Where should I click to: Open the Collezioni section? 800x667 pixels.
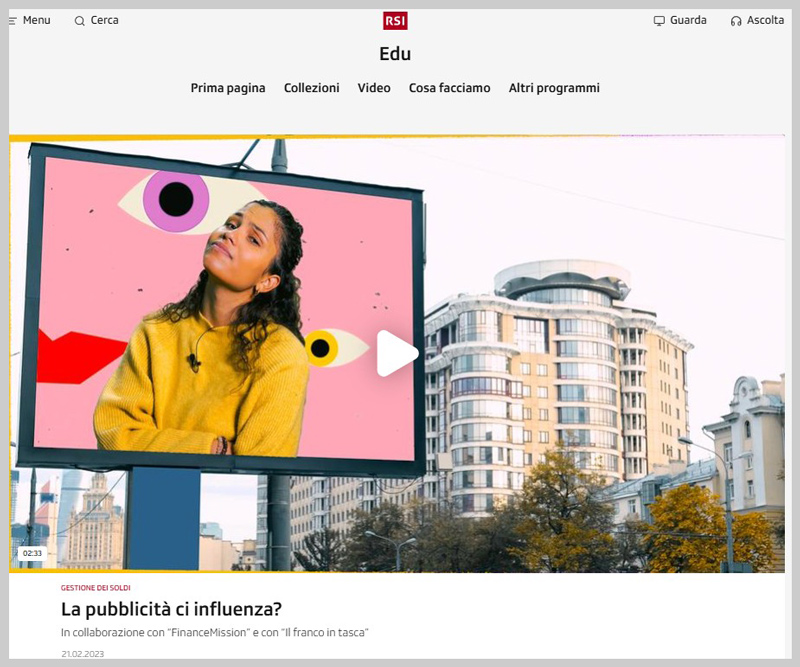coord(311,88)
